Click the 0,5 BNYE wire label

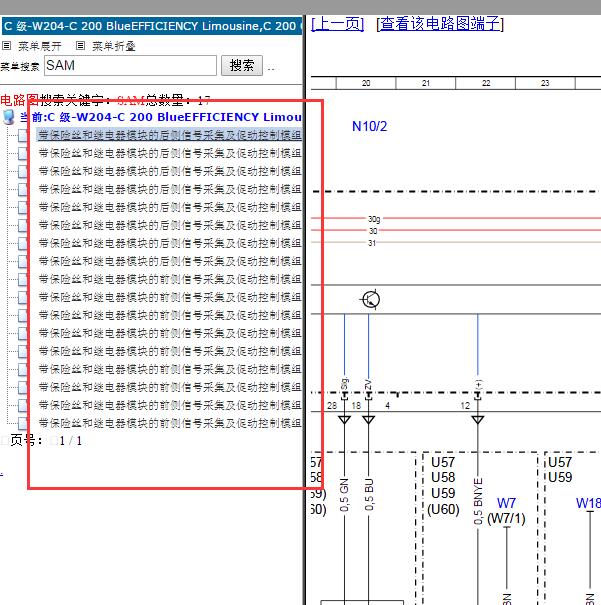click(x=478, y=501)
